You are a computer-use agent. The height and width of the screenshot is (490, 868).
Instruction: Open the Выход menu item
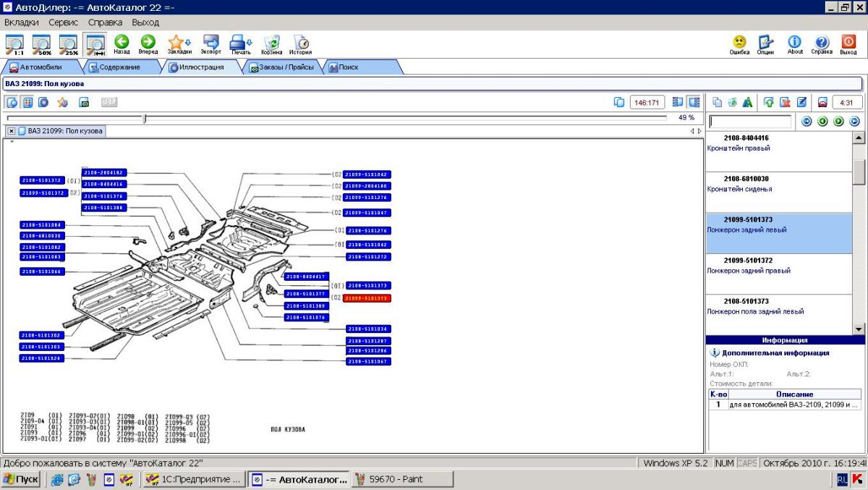click(x=145, y=22)
